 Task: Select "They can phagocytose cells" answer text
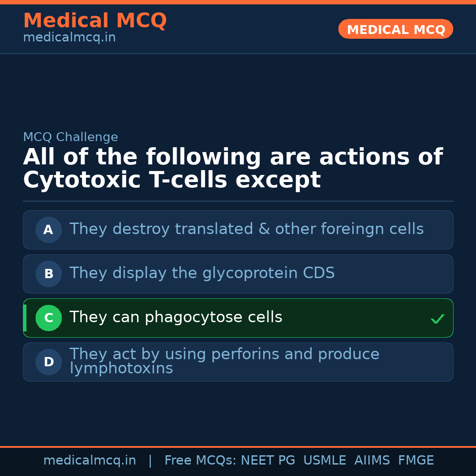[176, 317]
